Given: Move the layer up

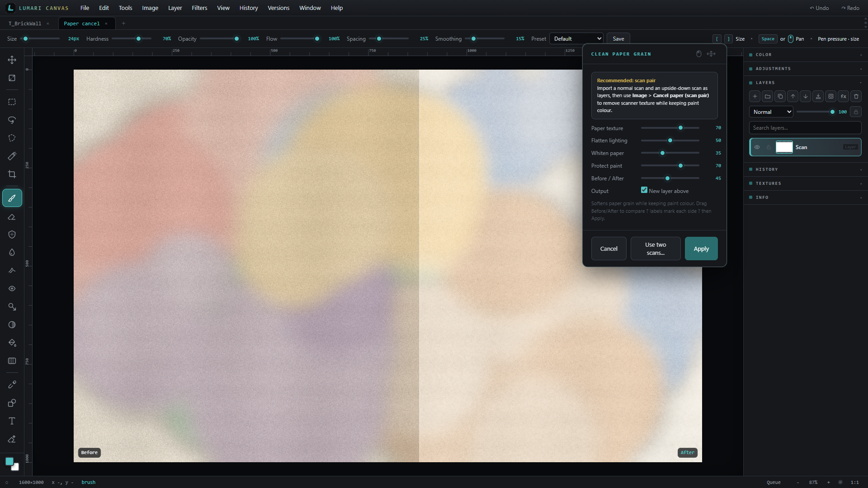Looking at the screenshot, I should [793, 96].
